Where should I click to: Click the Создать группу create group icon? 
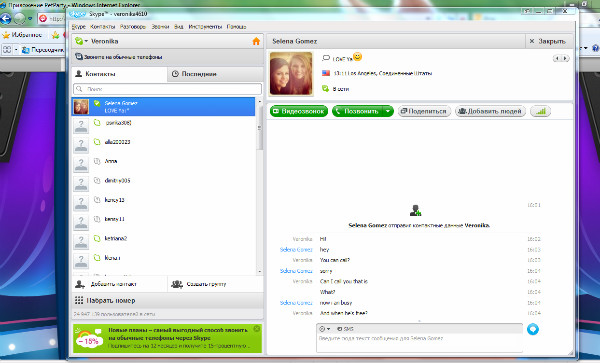(x=177, y=284)
